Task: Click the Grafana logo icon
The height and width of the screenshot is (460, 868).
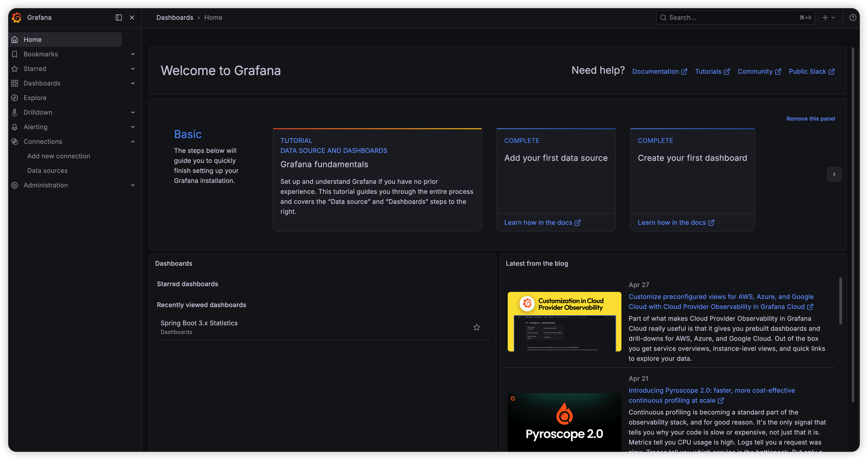Action: 17,18
